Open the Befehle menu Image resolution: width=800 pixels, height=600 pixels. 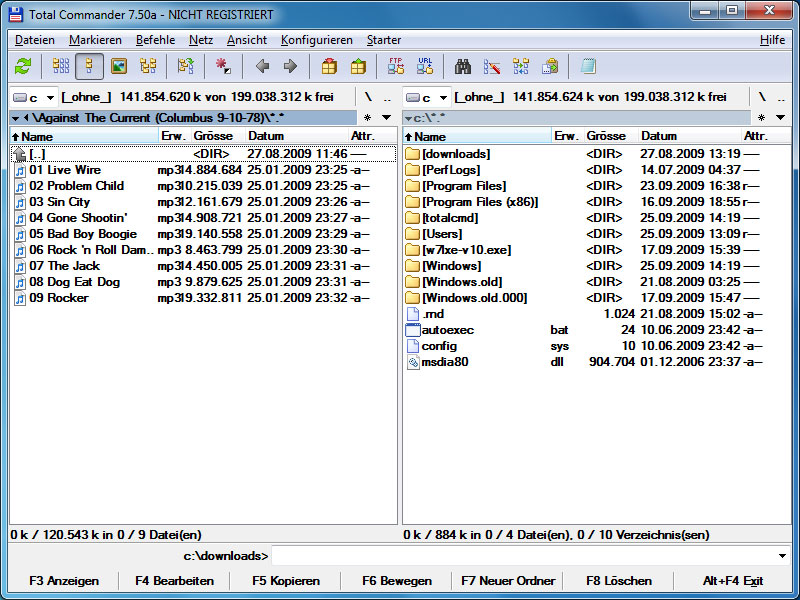156,40
